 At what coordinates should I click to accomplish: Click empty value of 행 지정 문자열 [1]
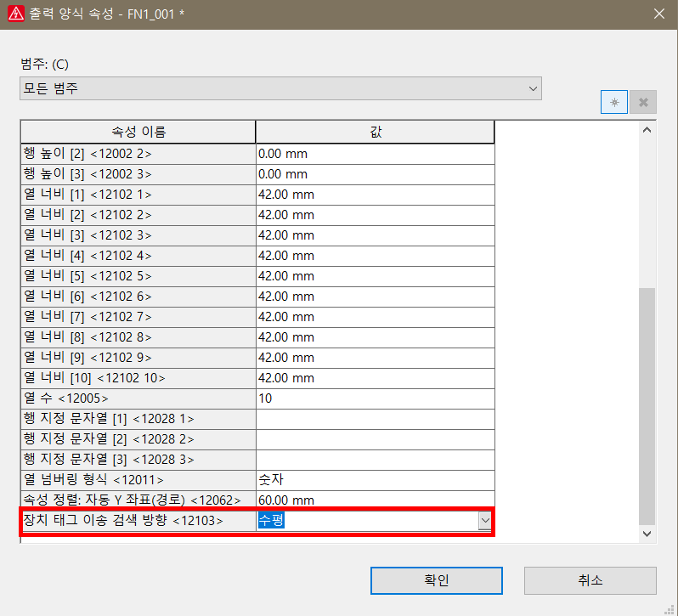click(375, 419)
